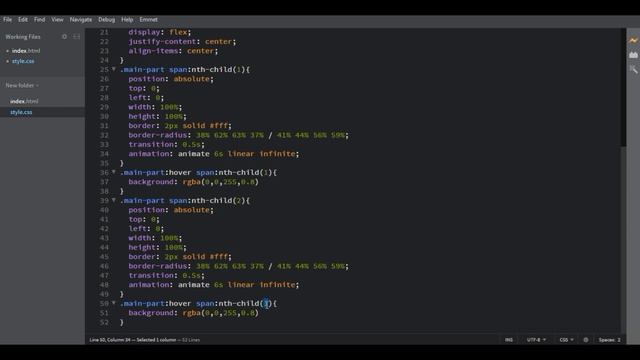
Task: Click 'absolute' value on line 40
Action: (x=191, y=210)
